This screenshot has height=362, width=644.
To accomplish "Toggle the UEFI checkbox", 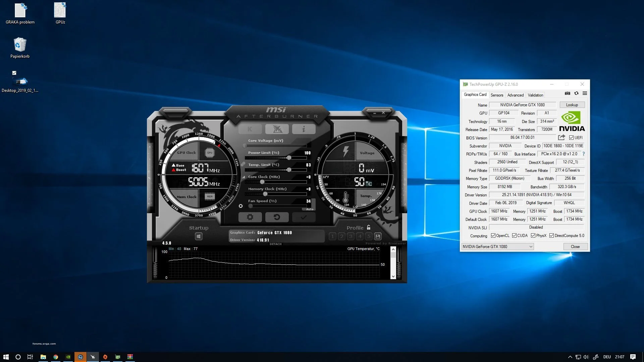I will 571,138.
